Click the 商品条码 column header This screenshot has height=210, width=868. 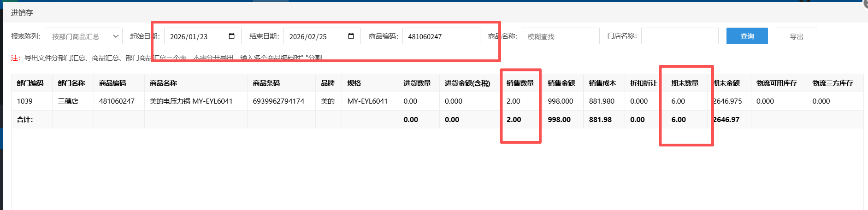click(x=266, y=83)
